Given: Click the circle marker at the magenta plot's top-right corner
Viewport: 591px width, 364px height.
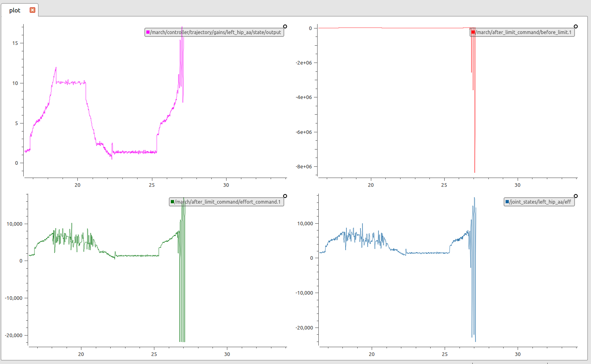Looking at the screenshot, I should pyautogui.click(x=285, y=26).
